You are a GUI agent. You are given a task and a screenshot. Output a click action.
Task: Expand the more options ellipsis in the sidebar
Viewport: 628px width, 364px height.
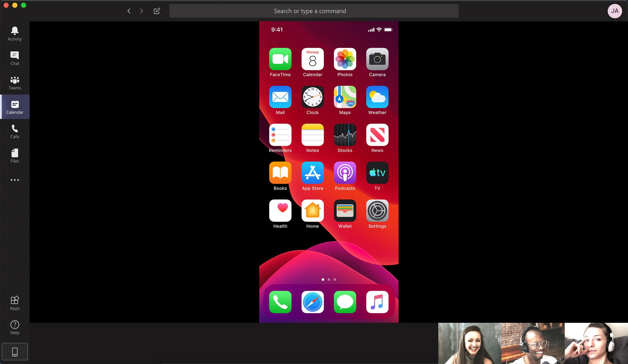[x=15, y=180]
